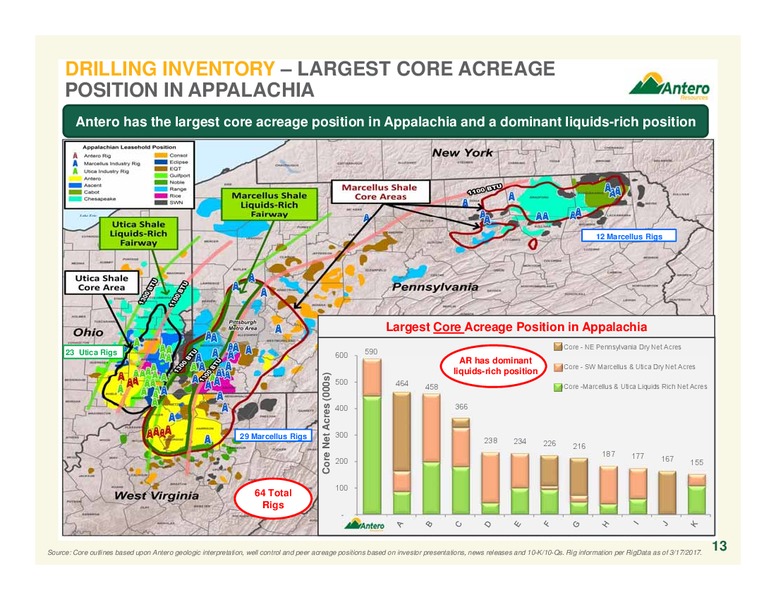
Task: Click the Antero Resources logo at the top right
Action: [x=669, y=86]
